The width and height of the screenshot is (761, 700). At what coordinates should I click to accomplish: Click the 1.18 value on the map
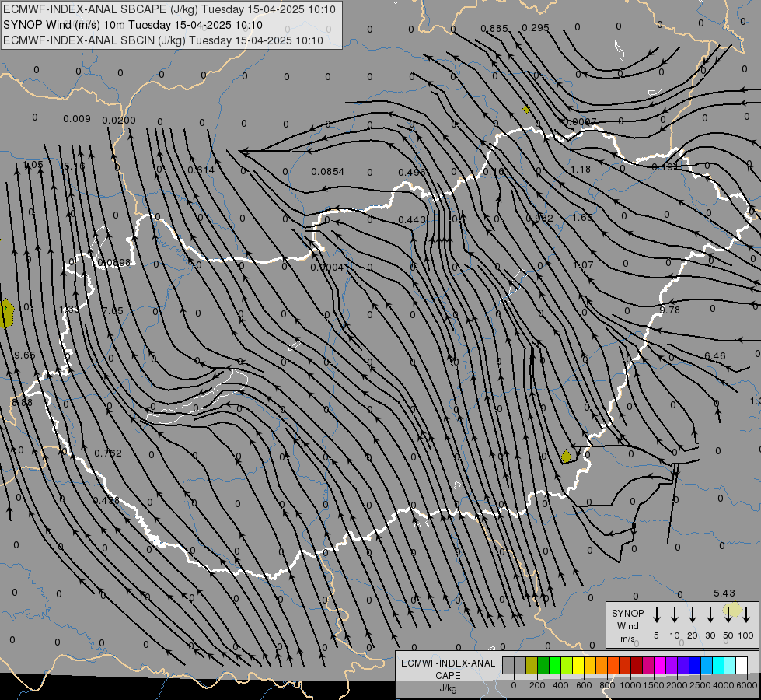coord(581,169)
